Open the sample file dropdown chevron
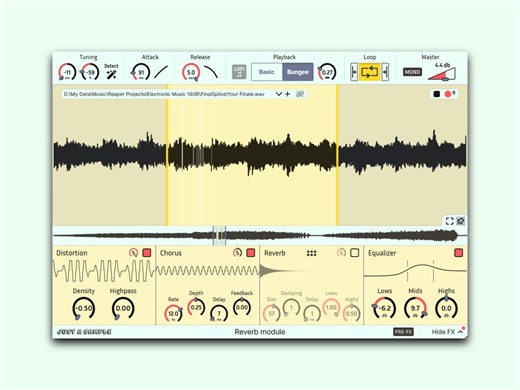 (x=279, y=94)
